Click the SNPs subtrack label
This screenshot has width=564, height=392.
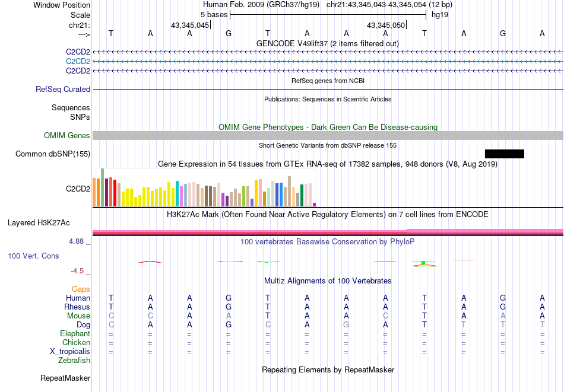(x=80, y=117)
